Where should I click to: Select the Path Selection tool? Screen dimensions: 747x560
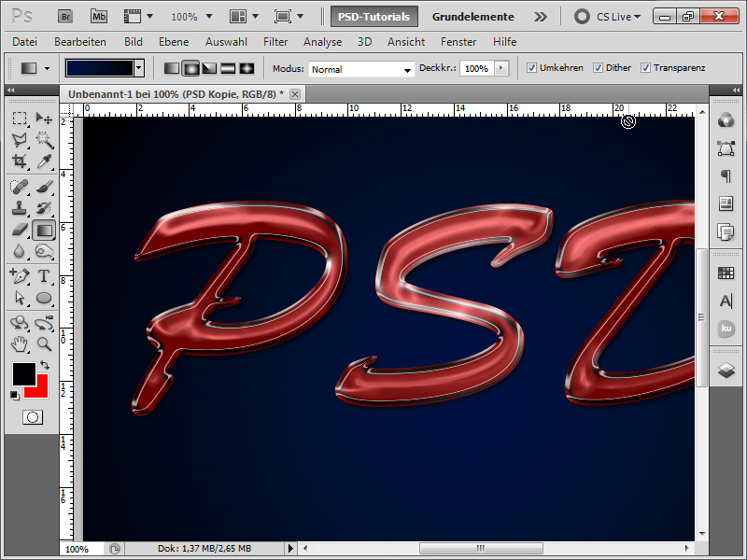point(19,298)
